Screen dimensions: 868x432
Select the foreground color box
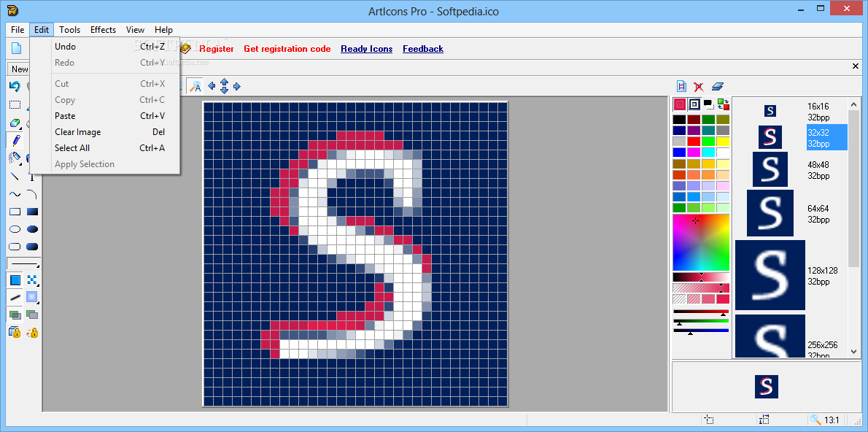[x=680, y=104]
